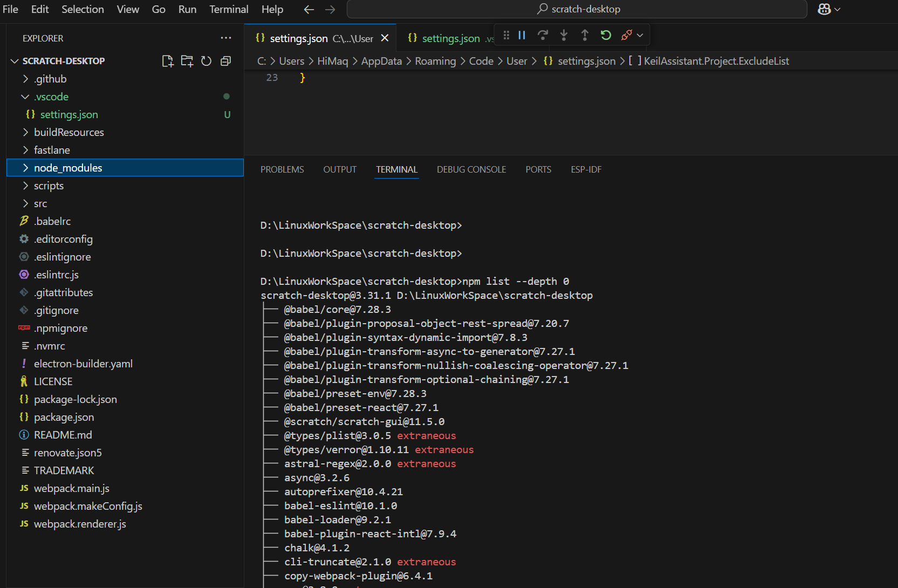Expand the .github folder
The image size is (898, 588).
[x=125, y=79]
